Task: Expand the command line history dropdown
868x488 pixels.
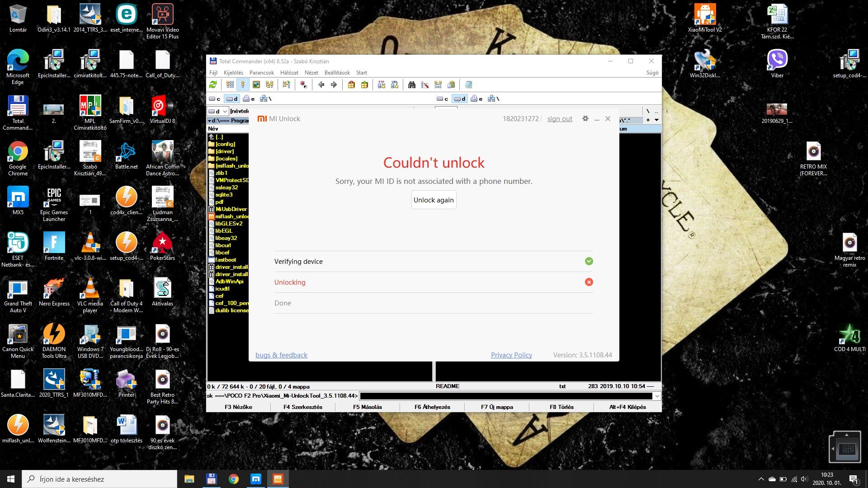Action: coord(657,396)
